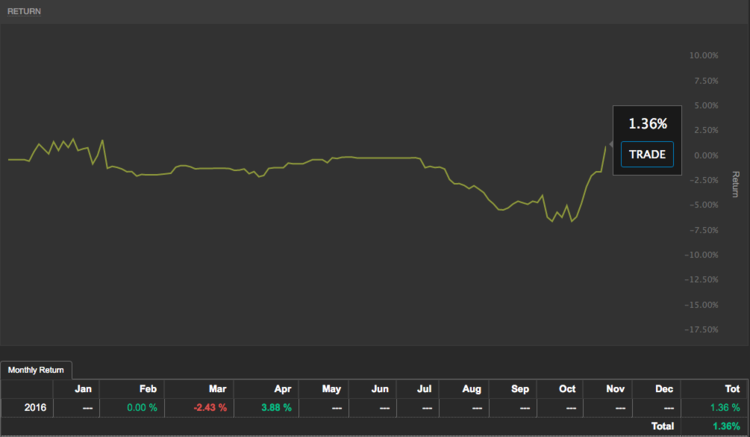750x437 pixels.
Task: Click the 10.00% y-axis label
Action: coord(704,55)
